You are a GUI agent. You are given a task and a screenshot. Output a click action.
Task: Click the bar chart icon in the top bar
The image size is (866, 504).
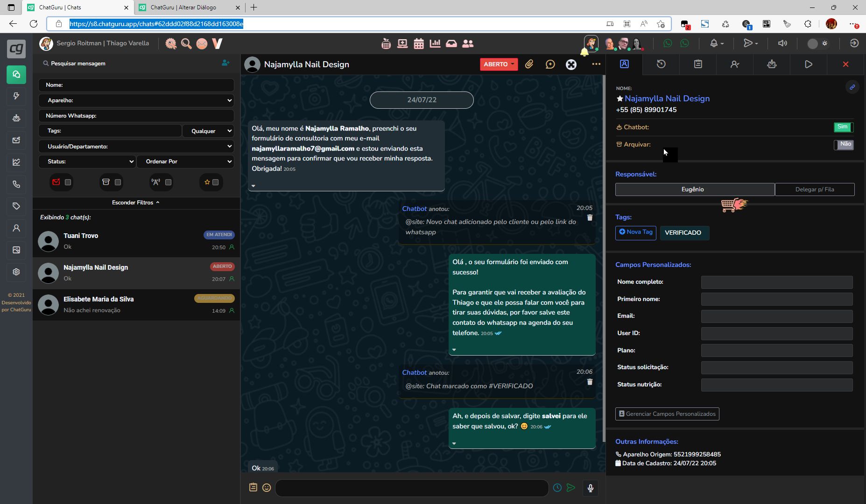(x=435, y=43)
